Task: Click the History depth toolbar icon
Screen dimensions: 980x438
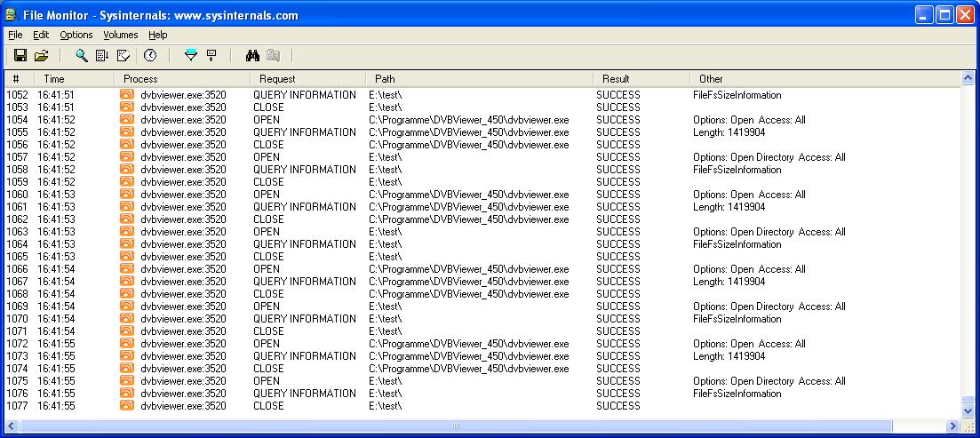Action: click(211, 56)
